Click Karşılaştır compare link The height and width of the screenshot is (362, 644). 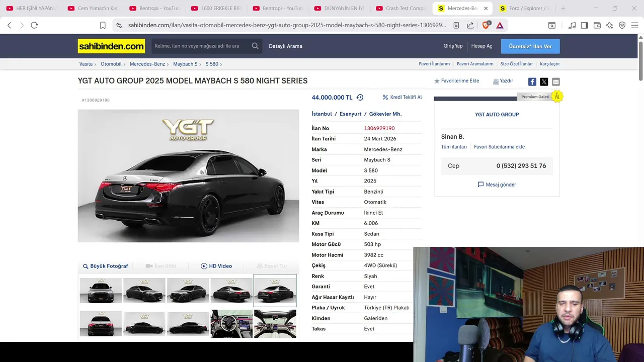[549, 64]
